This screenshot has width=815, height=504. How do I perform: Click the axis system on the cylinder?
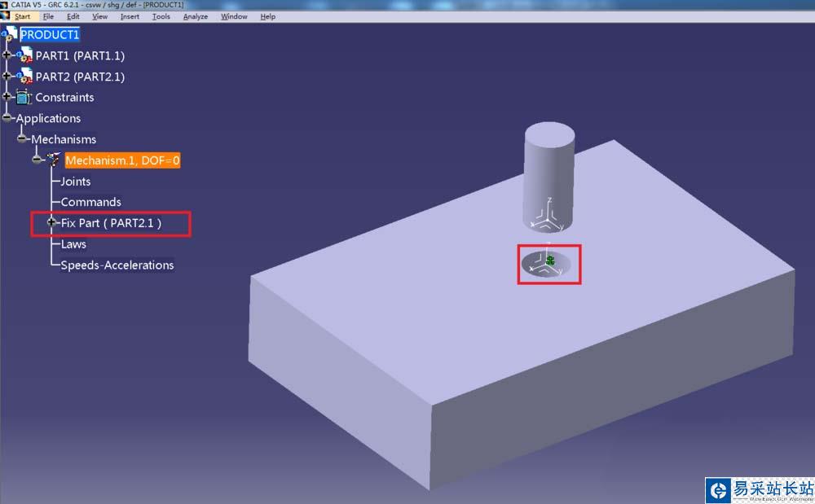548,217
